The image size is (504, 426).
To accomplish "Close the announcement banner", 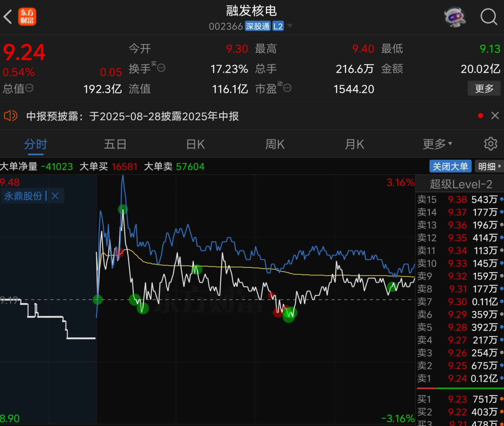I will coord(495,115).
